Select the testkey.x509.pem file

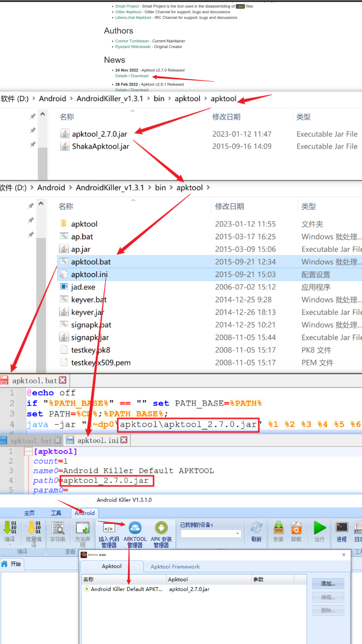209,363
